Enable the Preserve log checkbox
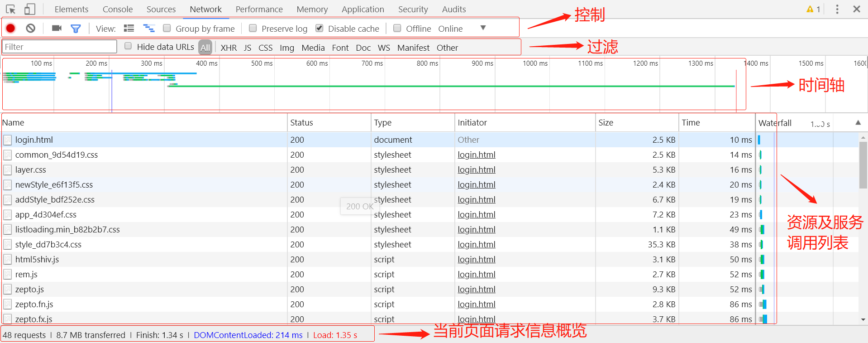 pyautogui.click(x=253, y=28)
